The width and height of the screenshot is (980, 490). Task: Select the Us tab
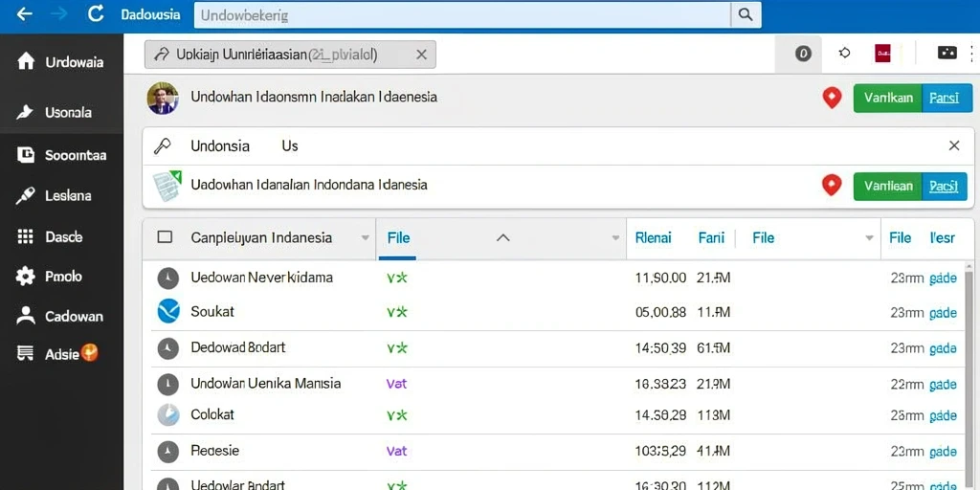(x=290, y=146)
